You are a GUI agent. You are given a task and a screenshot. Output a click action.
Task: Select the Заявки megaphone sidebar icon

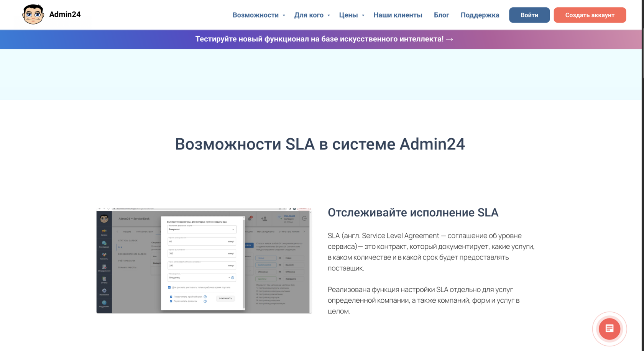pyautogui.click(x=104, y=231)
